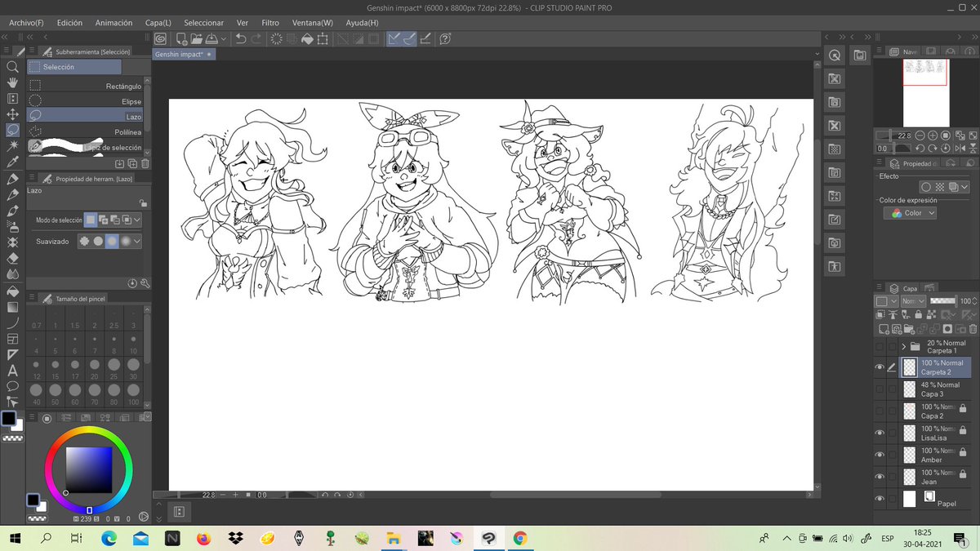Image resolution: width=980 pixels, height=551 pixels.
Task: Open the Edición menu
Action: tap(69, 23)
